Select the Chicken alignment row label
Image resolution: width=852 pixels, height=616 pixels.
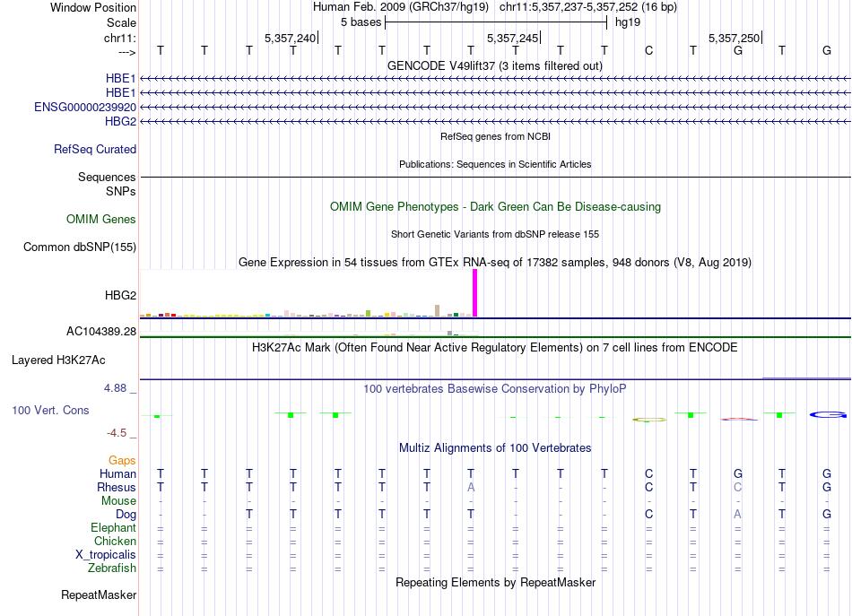coord(115,541)
